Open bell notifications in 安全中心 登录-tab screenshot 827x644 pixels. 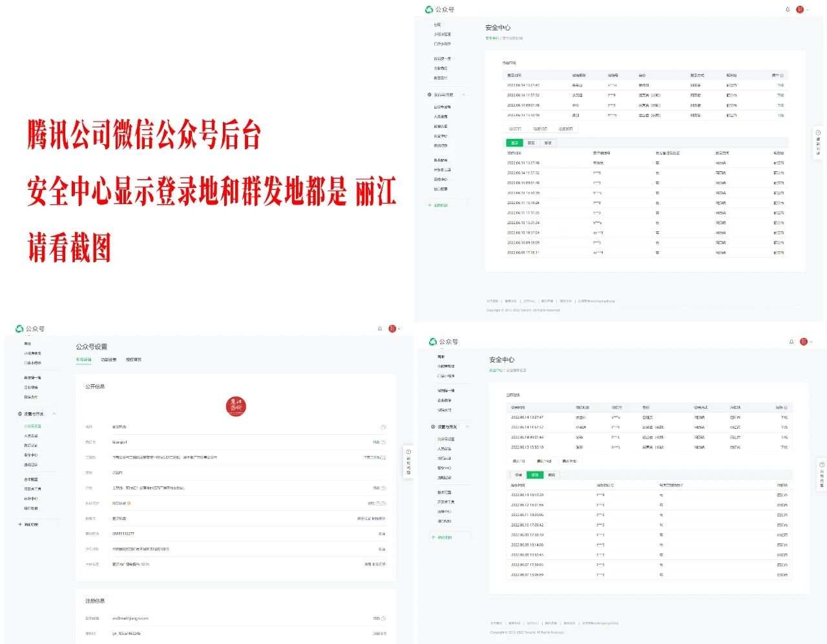tap(788, 10)
